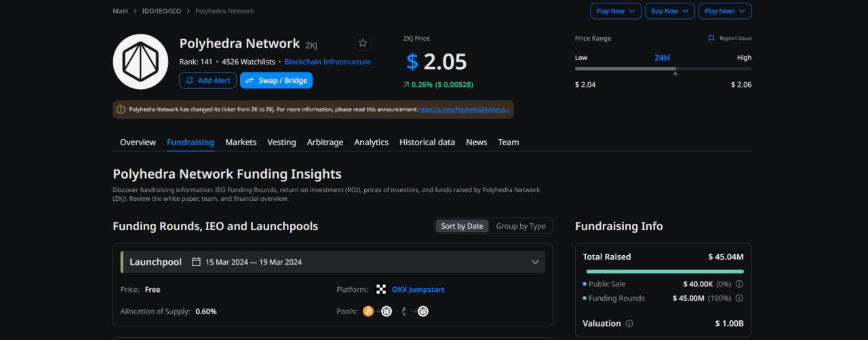Go to Main breadcrumb
The width and height of the screenshot is (868, 340).
[x=120, y=11]
